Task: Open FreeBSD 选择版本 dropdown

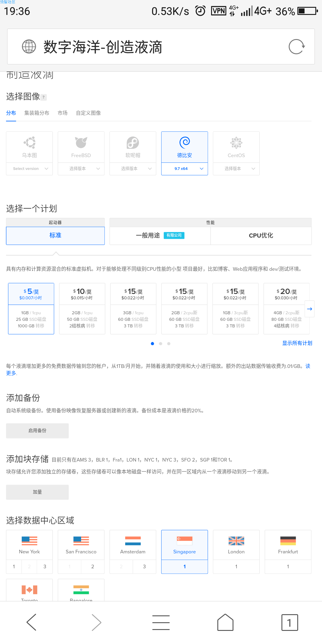Action: tap(81, 169)
